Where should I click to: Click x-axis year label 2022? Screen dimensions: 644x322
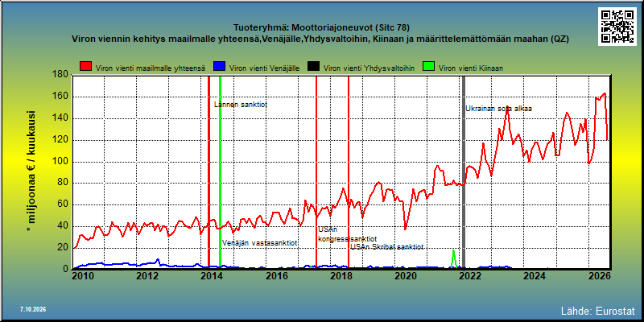tap(469, 276)
